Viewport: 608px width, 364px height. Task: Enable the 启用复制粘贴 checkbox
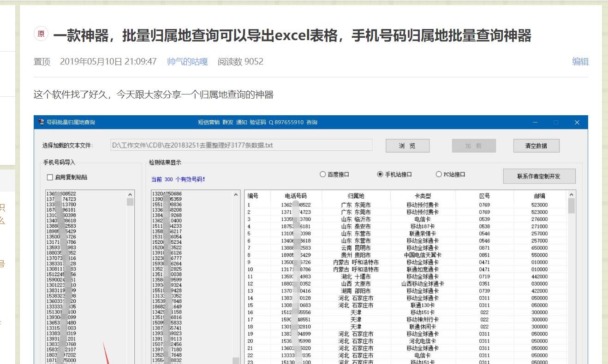[50, 177]
